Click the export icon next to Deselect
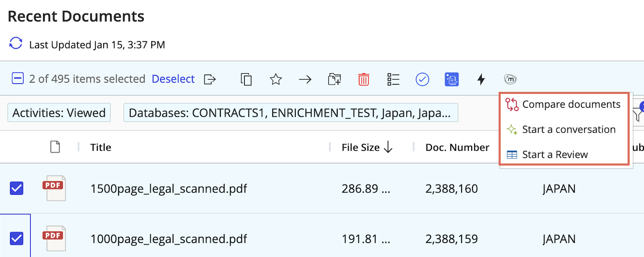 [210, 79]
